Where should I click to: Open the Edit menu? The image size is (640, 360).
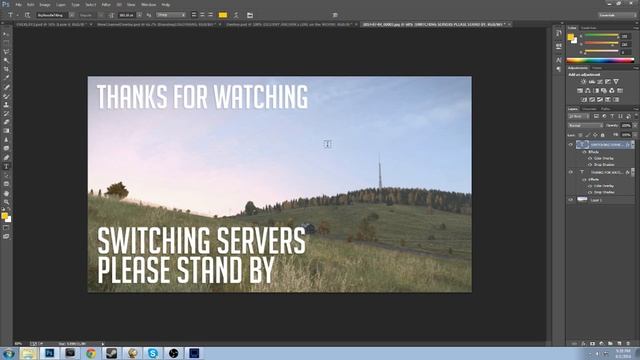tap(31, 4)
